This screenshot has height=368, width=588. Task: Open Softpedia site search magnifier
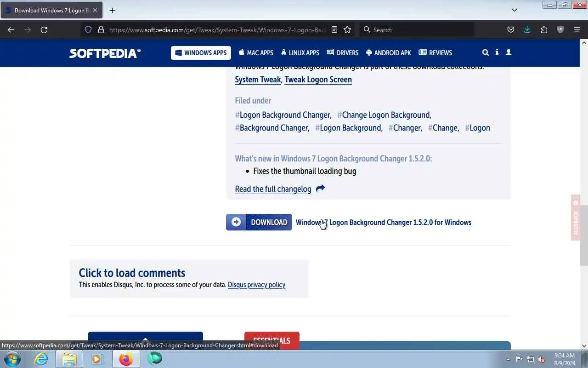pos(485,52)
